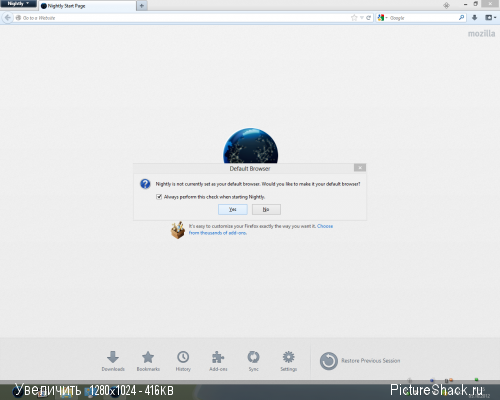Decline default browser with No button
The height and width of the screenshot is (400, 500).
266,209
